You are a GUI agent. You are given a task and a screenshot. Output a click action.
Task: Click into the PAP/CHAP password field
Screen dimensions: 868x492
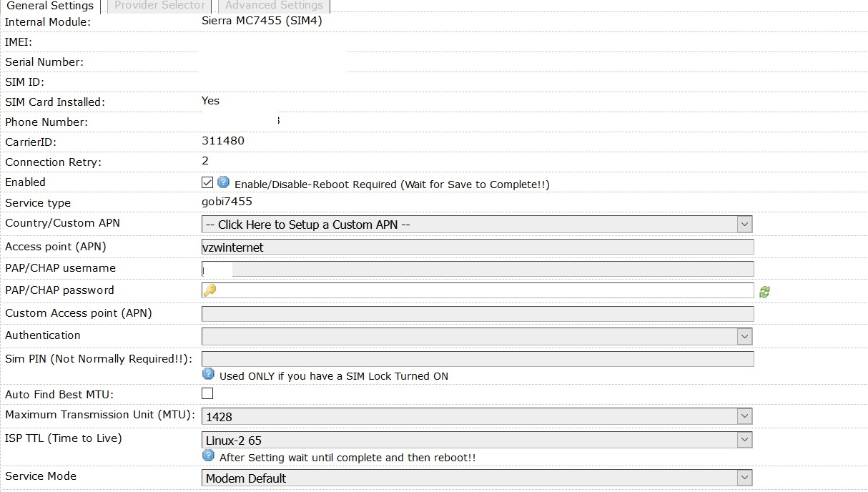click(484, 290)
